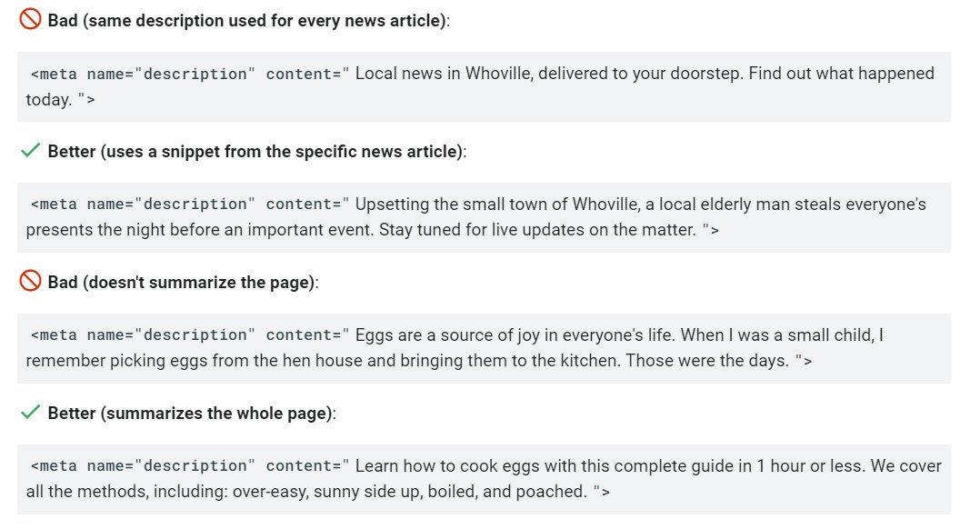Click the 'Bad (same description used for every news article)' heading
This screenshot has width=980, height=529.
pyautogui.click(x=249, y=21)
